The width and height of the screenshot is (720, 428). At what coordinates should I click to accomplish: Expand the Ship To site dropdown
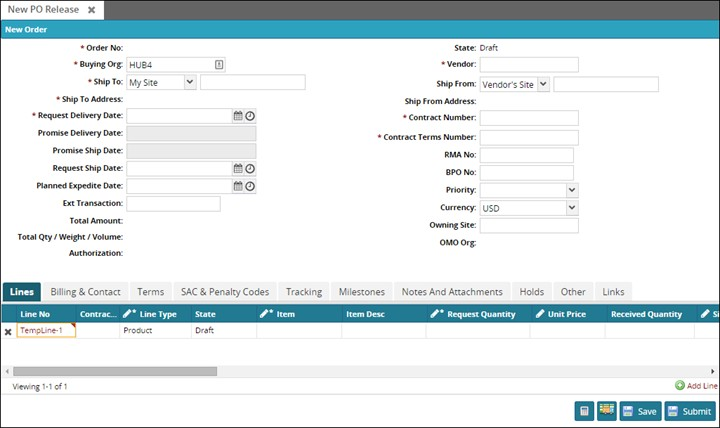tap(190, 82)
